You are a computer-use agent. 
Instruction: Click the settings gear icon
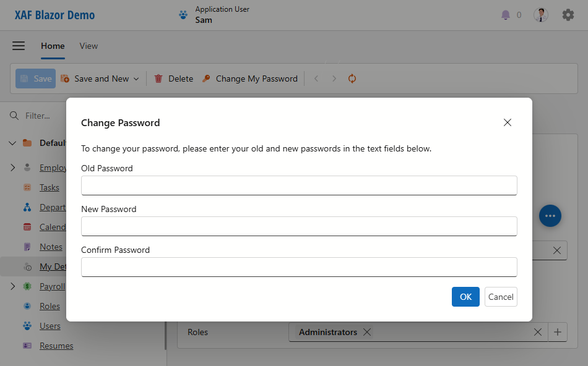click(x=568, y=14)
